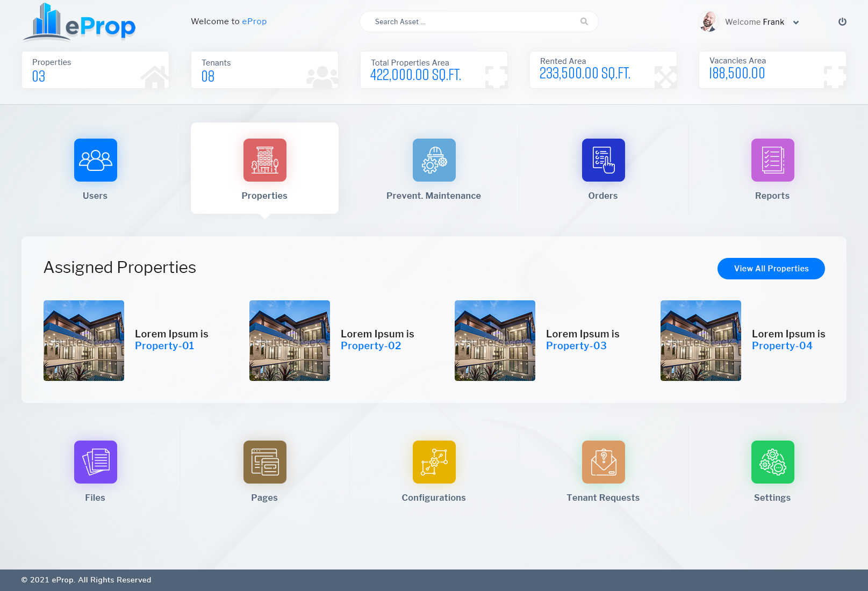Click the power/logout icon

(842, 21)
